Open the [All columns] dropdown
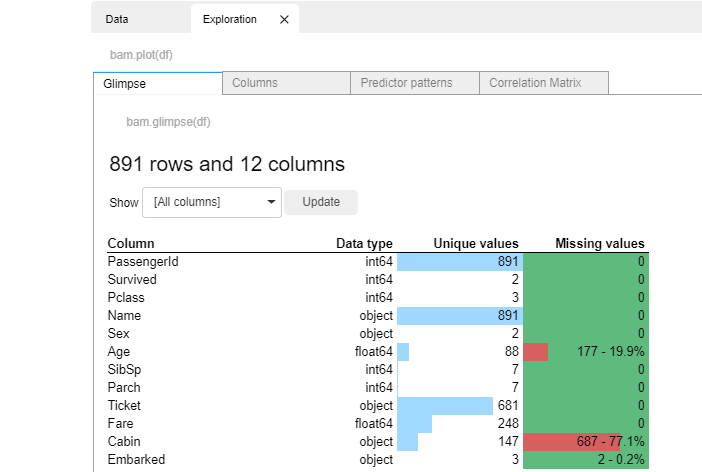 (x=212, y=202)
